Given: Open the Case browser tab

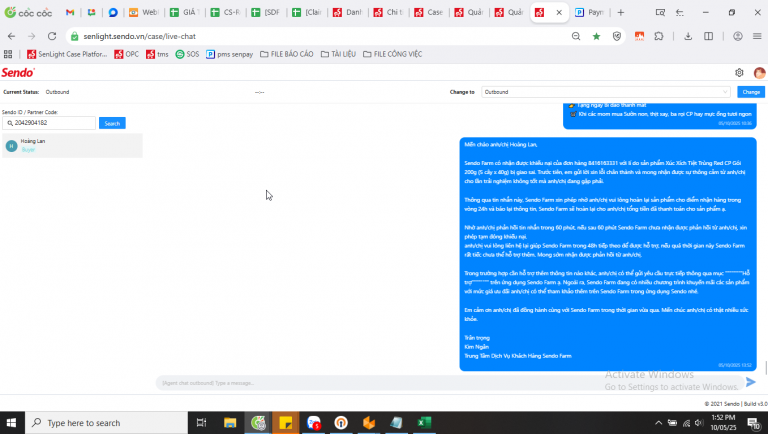Looking at the screenshot, I should pyautogui.click(x=429, y=12).
